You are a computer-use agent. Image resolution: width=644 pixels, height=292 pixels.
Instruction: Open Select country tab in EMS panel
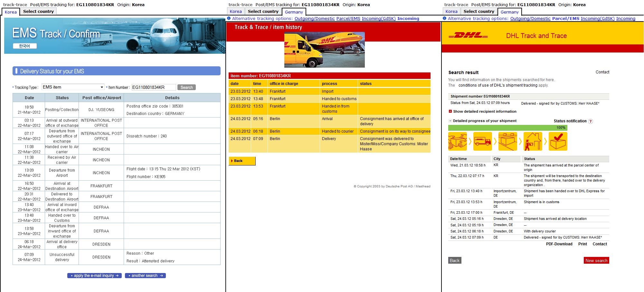click(38, 11)
